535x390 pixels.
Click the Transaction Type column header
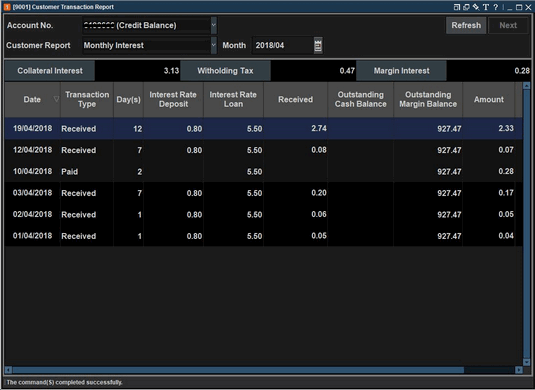[87, 99]
